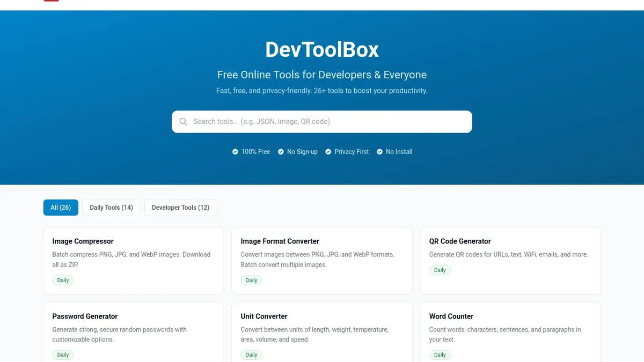
Task: Open the Password Generator tool
Action: pos(134,332)
